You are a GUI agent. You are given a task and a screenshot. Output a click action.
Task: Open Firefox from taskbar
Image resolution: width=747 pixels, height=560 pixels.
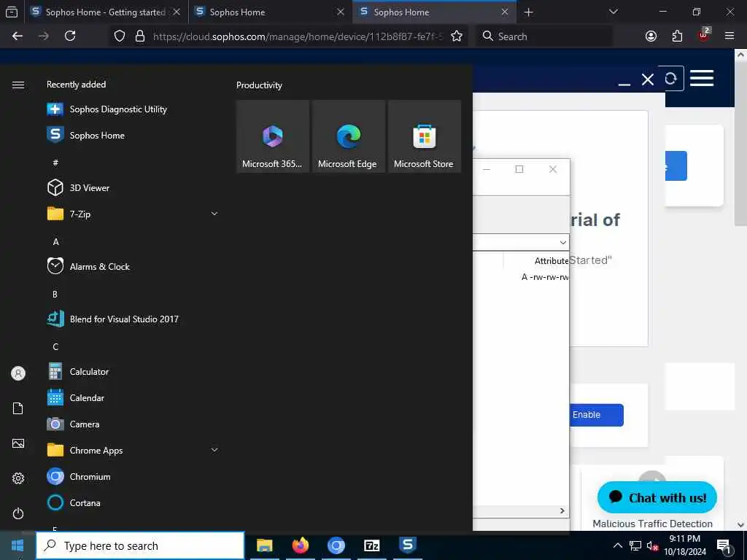coord(300,545)
